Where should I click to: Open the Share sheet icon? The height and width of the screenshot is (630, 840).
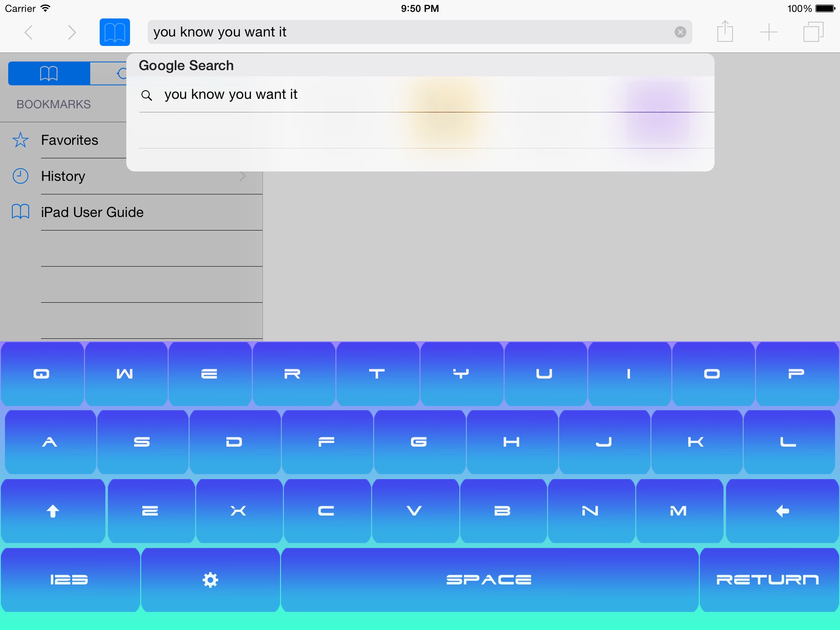click(725, 32)
